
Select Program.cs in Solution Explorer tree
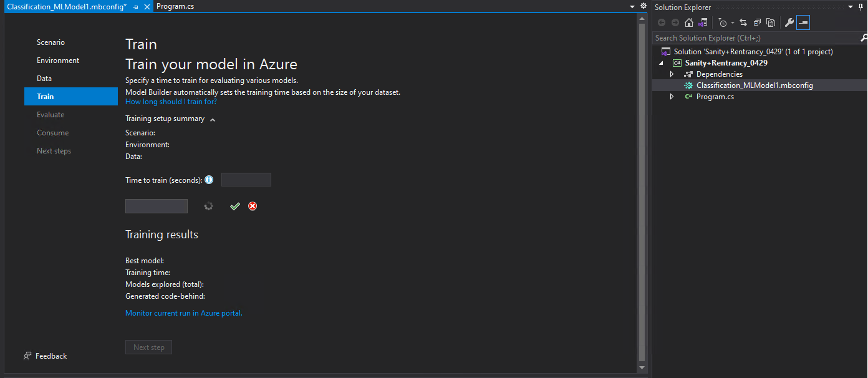tap(715, 97)
